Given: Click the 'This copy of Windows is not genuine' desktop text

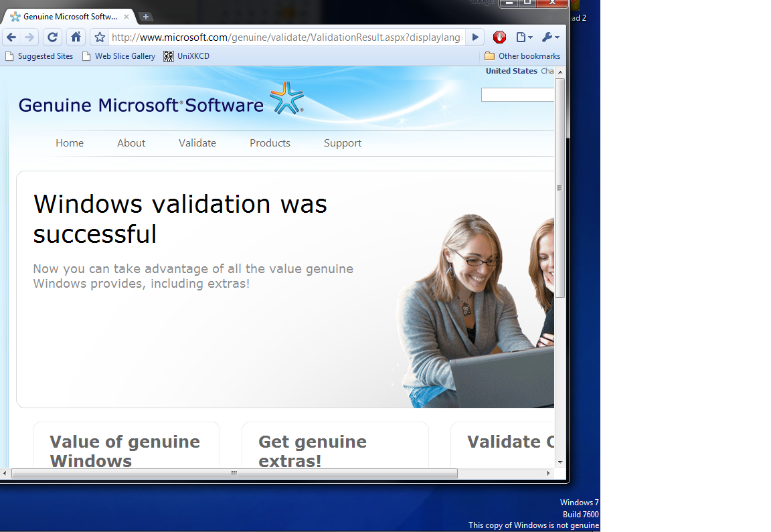Looking at the screenshot, I should 533,525.
